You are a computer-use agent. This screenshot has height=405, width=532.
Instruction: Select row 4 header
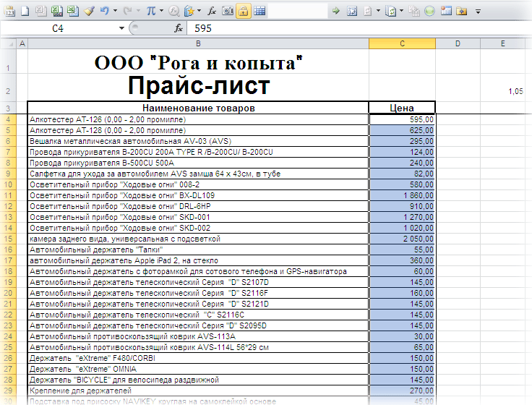[8, 119]
